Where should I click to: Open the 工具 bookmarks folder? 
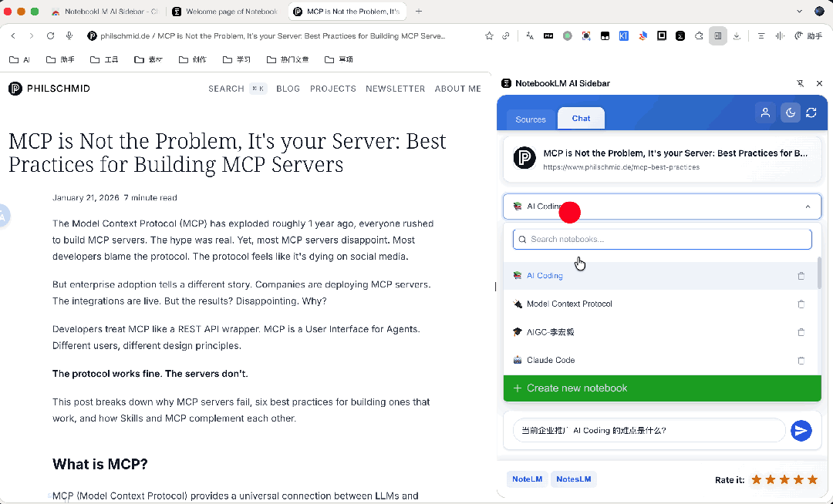pyautogui.click(x=104, y=59)
